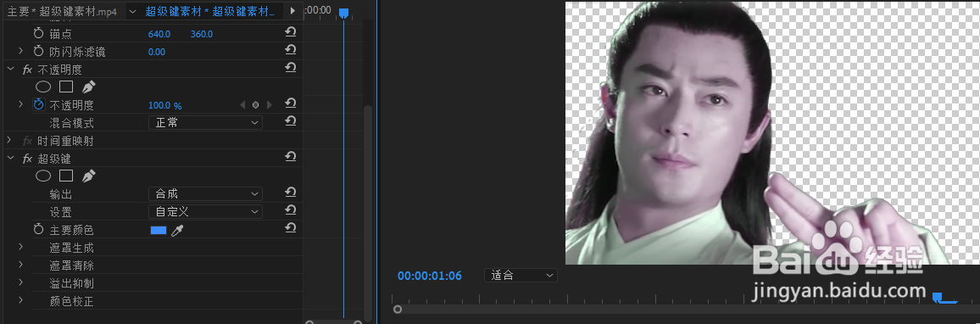Select the 主要颜色 label
The image size is (980, 324).
coord(72,230)
